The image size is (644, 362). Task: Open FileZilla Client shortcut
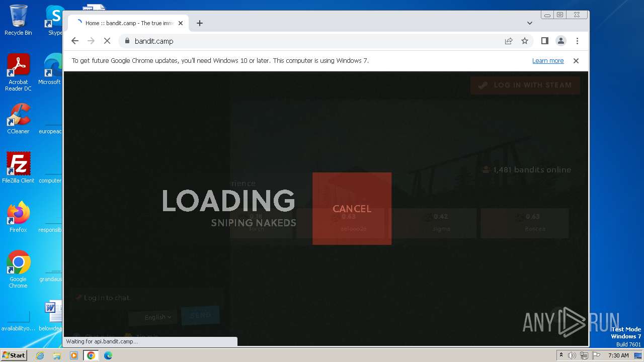[x=18, y=168]
